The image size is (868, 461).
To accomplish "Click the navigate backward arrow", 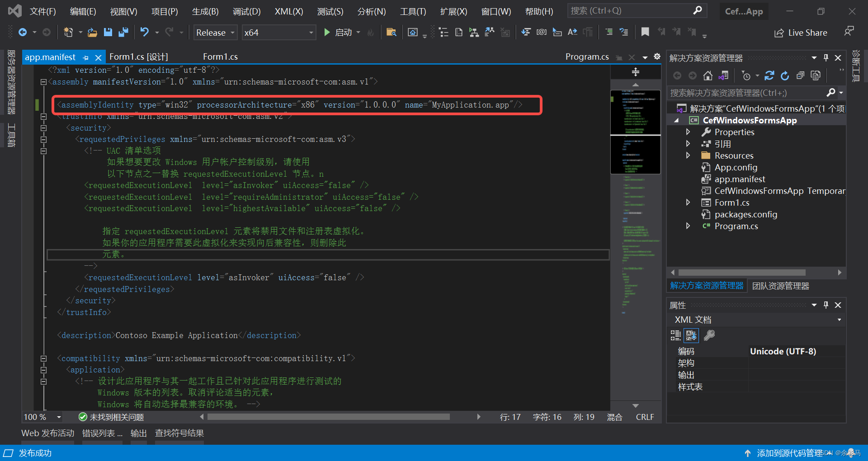I will tap(24, 32).
